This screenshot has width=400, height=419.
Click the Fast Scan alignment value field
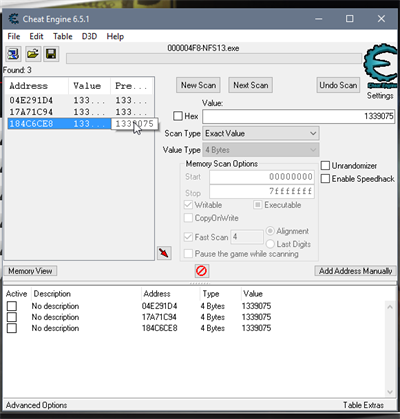tap(247, 237)
